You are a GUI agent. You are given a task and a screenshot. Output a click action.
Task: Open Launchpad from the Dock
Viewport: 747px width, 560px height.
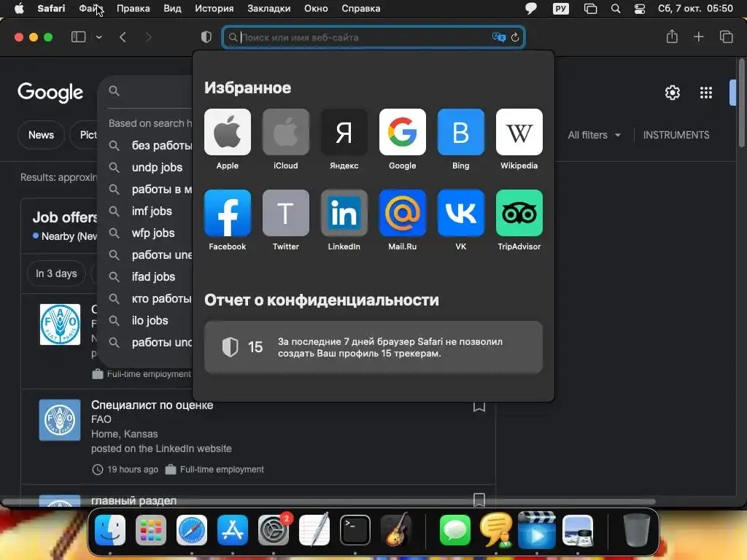coord(151,530)
